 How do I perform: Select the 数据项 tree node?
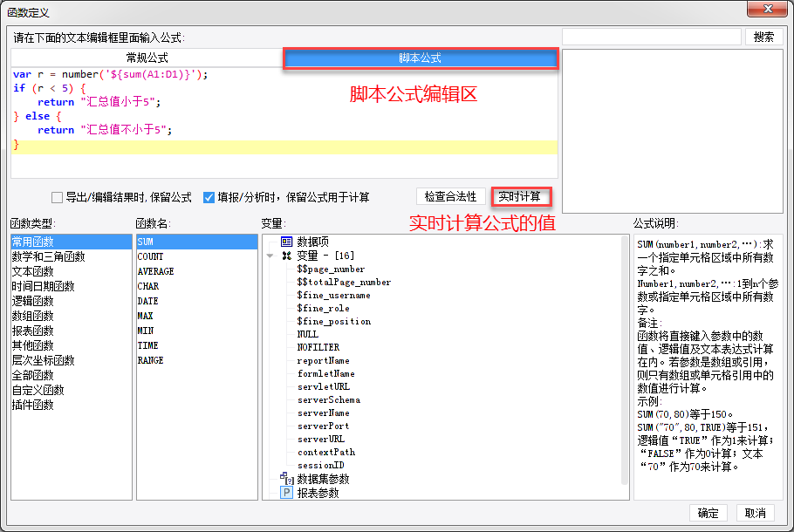pos(312,242)
